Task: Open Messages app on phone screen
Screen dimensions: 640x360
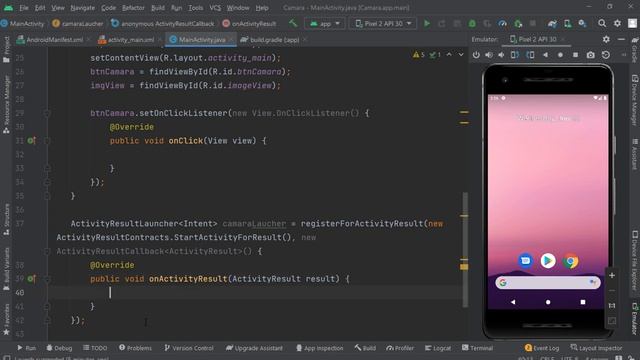Action: pyautogui.click(x=525, y=260)
